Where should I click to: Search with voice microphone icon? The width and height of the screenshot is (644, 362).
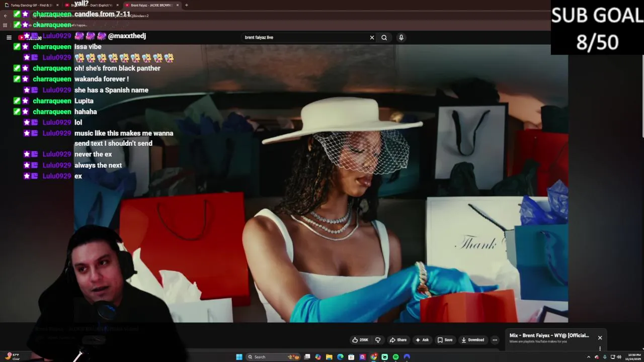coord(401,37)
